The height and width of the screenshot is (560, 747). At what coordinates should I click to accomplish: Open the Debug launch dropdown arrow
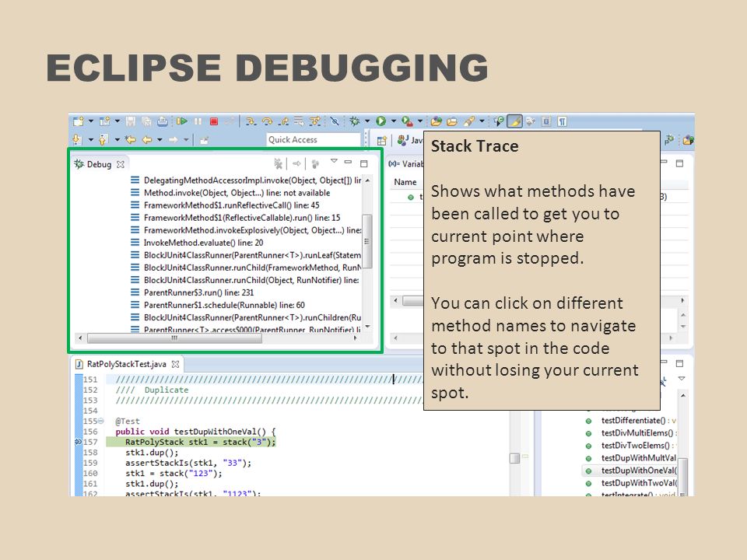(367, 121)
